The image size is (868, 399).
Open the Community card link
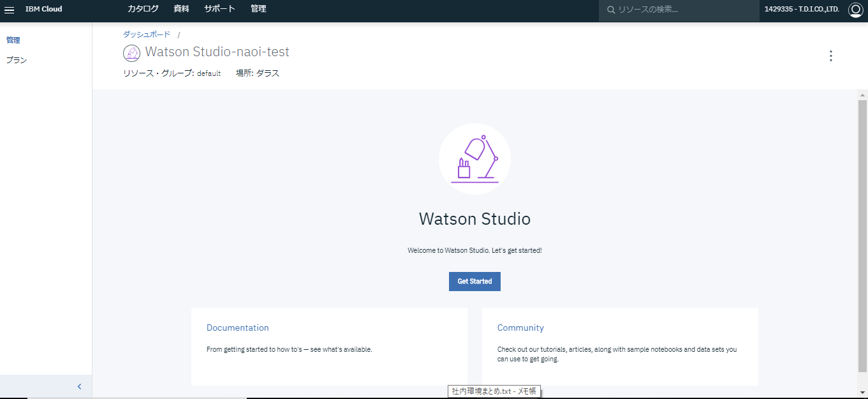click(520, 327)
